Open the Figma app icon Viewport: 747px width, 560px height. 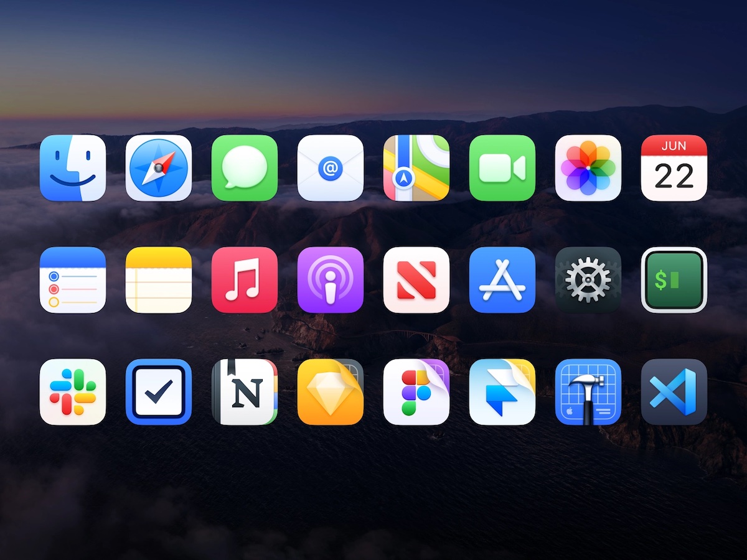(x=416, y=392)
